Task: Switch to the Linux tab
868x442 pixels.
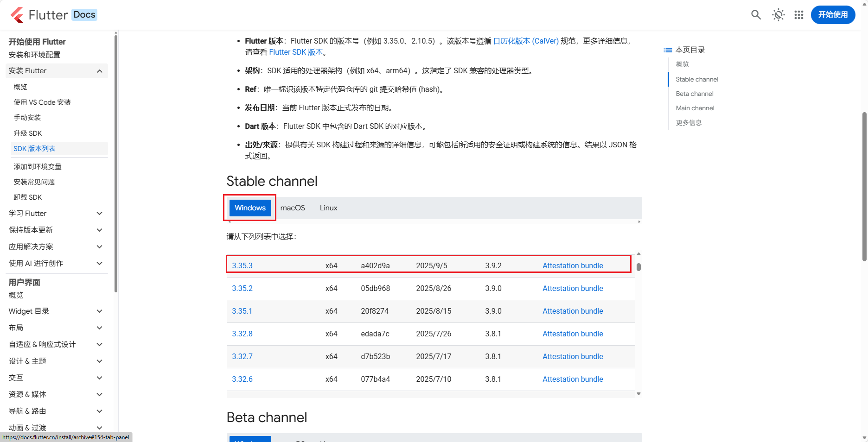Action: tap(328, 208)
